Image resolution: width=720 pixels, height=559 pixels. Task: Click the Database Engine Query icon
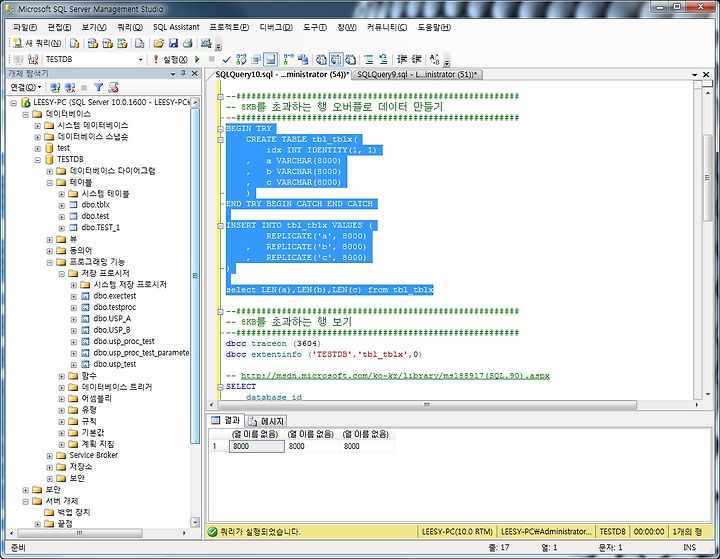click(x=74, y=43)
